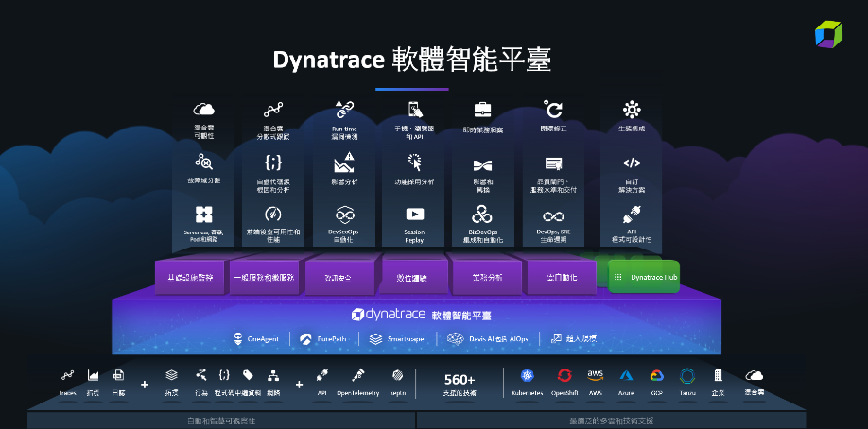
Task: Click the hybrid cloud icon in the bottom row
Action: click(x=754, y=375)
